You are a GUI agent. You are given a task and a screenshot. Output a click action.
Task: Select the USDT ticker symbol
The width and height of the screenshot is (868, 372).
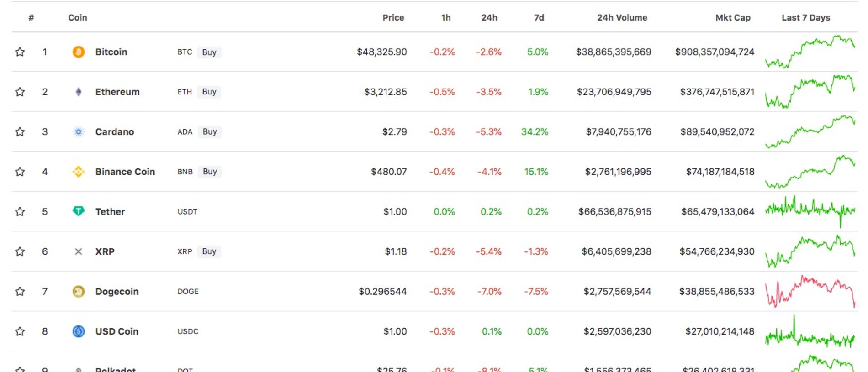pyautogui.click(x=187, y=212)
